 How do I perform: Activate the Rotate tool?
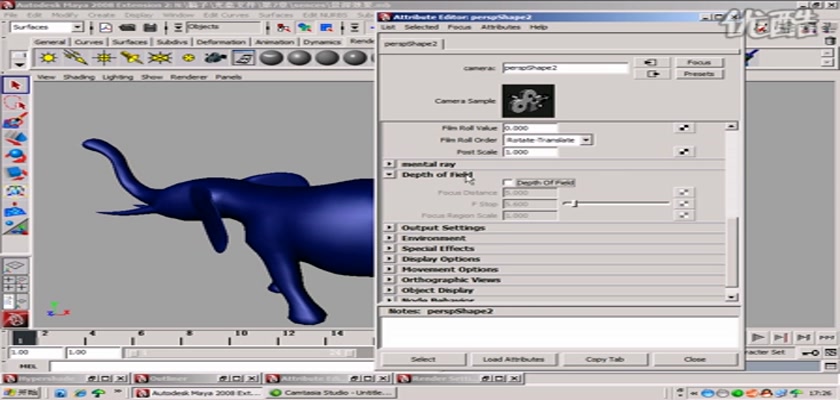[16, 156]
